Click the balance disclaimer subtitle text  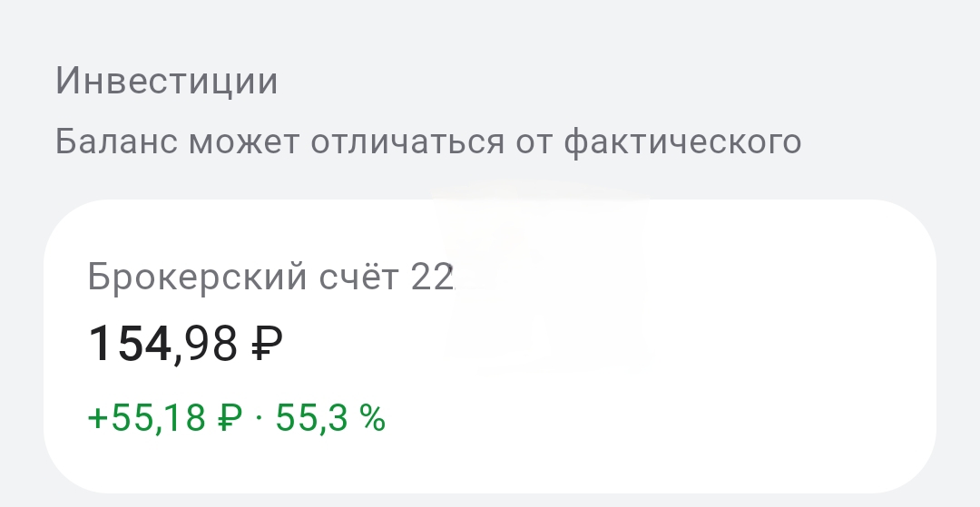(428, 142)
